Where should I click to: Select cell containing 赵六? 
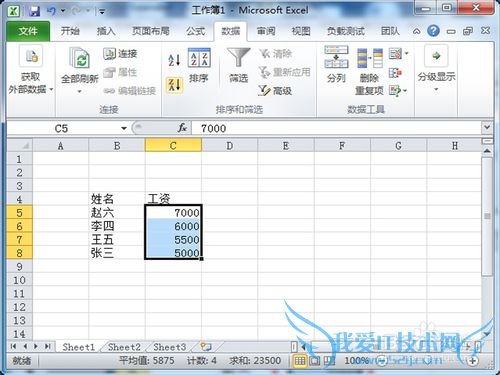point(117,212)
